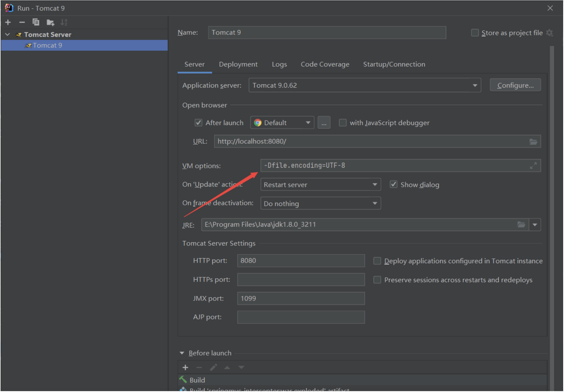Collapse the Tomcat Server tree node

(8, 34)
